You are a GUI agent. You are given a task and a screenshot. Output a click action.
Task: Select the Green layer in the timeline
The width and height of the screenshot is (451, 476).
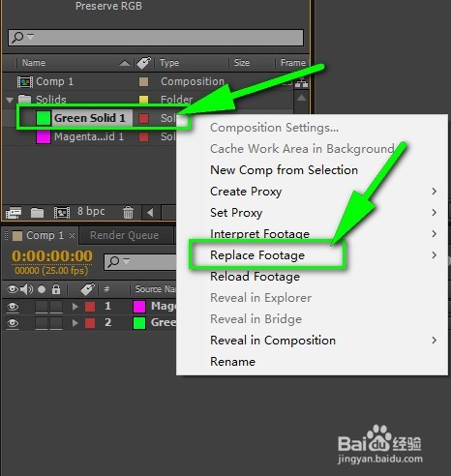coord(164,322)
